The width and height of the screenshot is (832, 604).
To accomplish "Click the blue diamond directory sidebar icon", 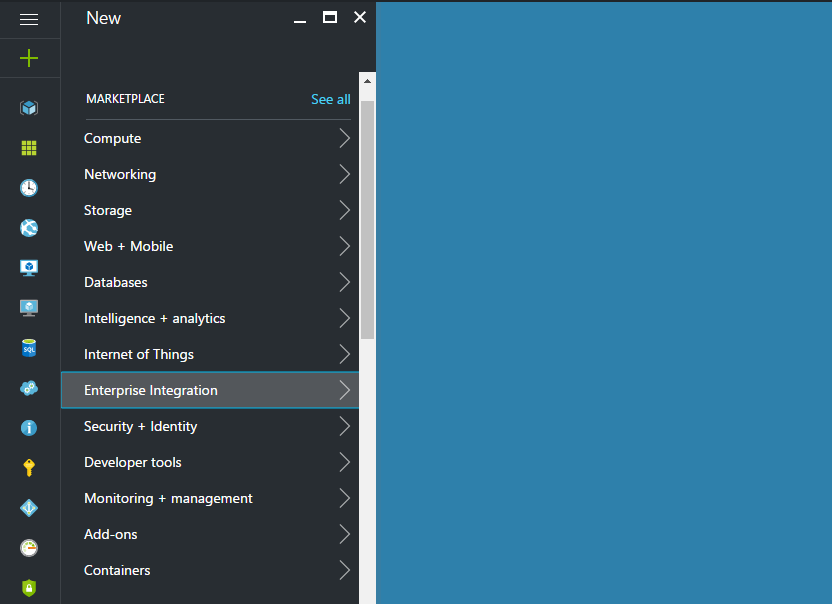I will coord(29,508).
